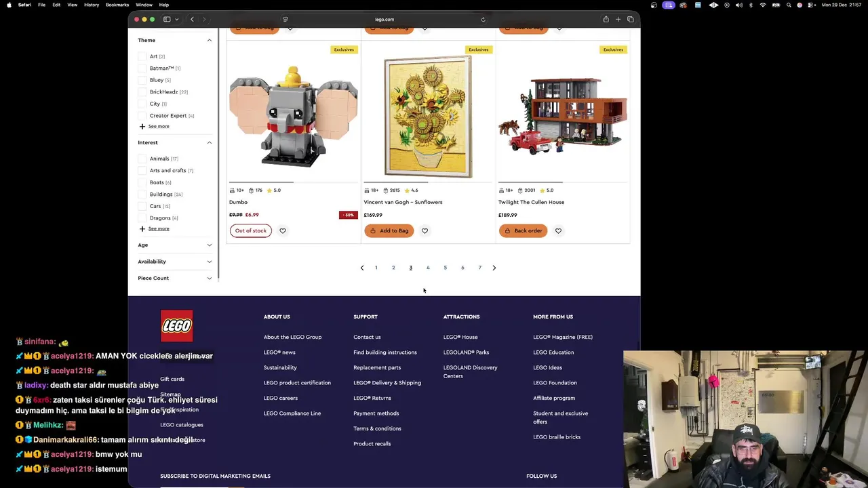Image resolution: width=868 pixels, height=488 pixels.
Task: Tick the Dragons interest checkbox
Action: click(x=142, y=218)
